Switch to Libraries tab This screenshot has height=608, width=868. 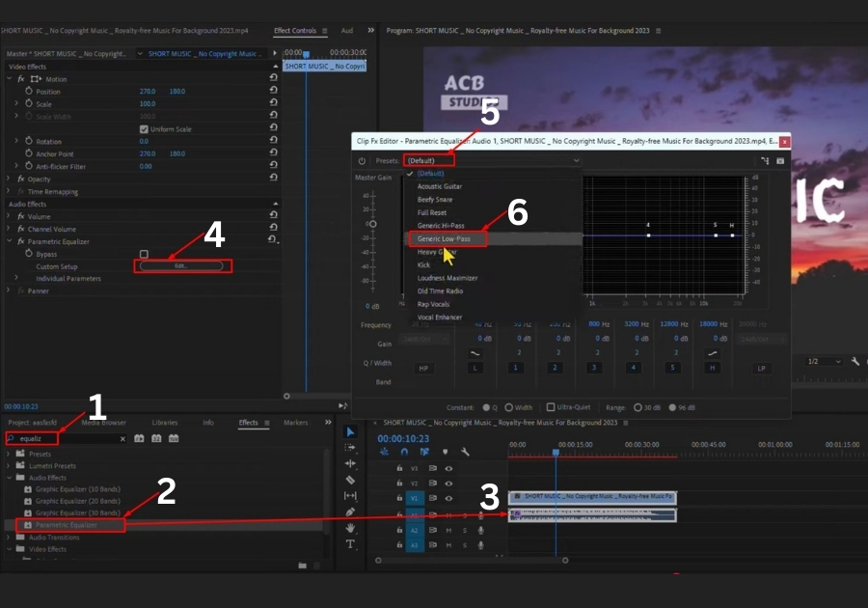point(165,423)
